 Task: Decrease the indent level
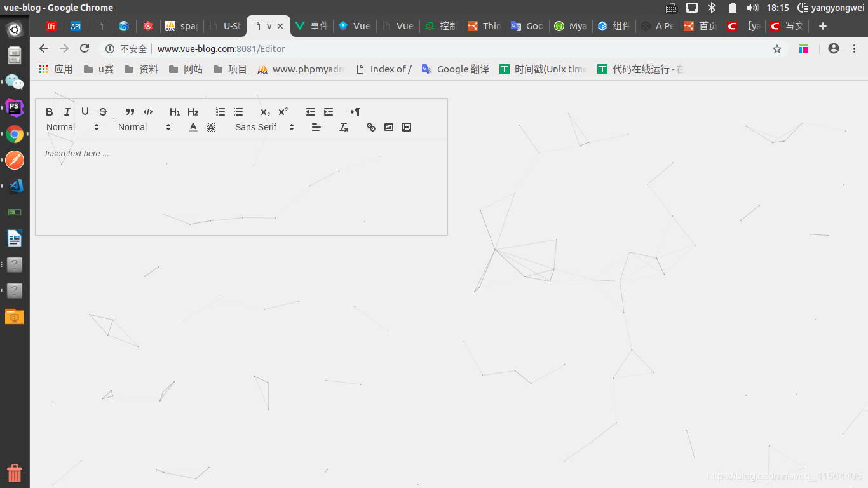point(311,112)
